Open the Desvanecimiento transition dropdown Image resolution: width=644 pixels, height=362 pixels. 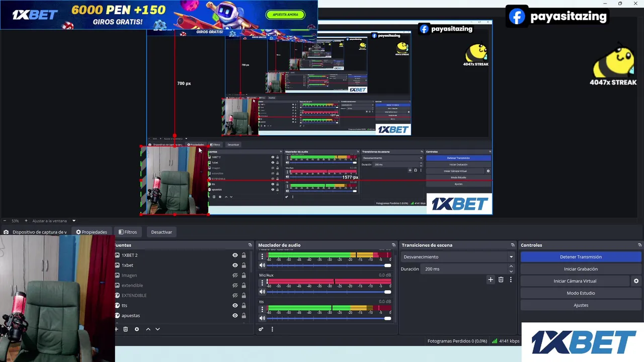point(458,257)
